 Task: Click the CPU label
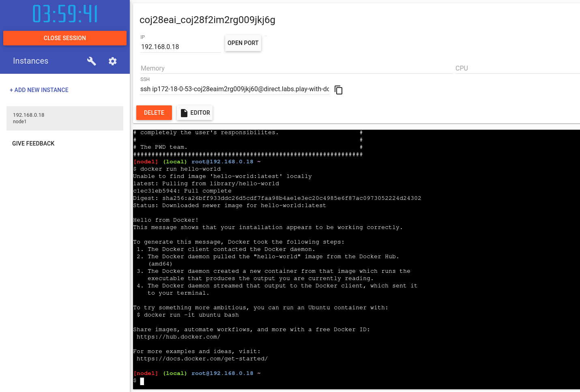462,68
